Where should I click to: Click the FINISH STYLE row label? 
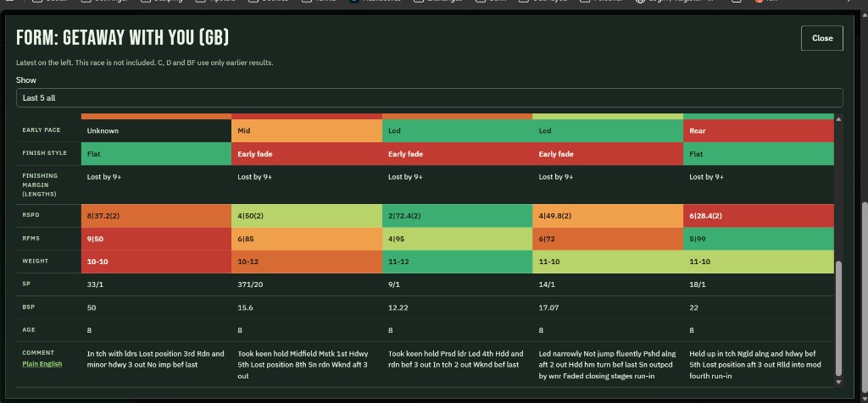click(44, 153)
